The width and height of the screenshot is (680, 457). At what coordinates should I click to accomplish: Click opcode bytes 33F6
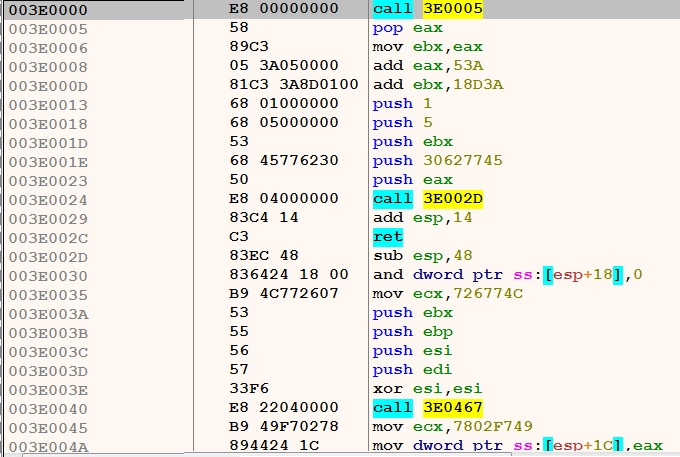(249, 388)
